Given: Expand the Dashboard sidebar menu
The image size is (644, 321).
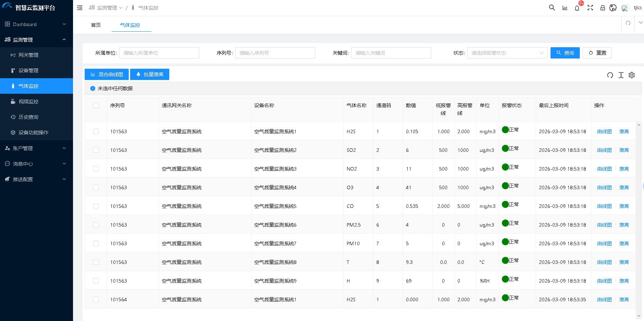Looking at the screenshot, I should point(64,24).
